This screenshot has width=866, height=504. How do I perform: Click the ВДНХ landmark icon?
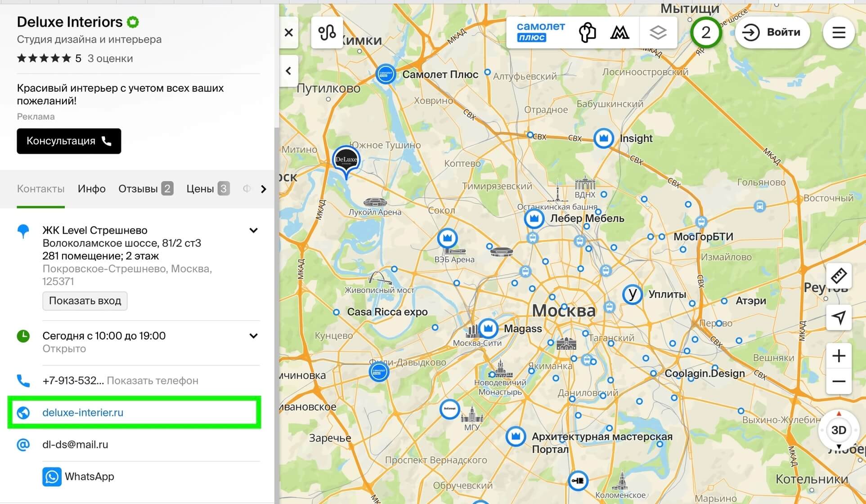pos(585,183)
